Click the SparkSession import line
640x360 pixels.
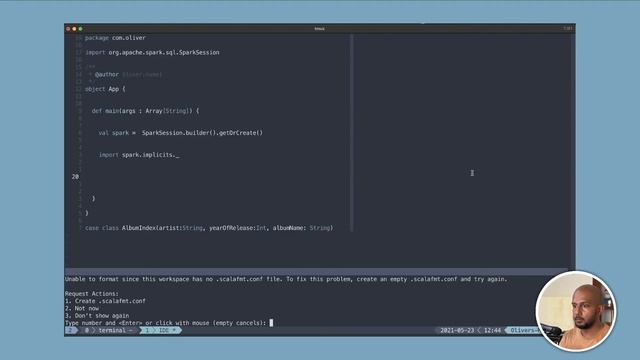(152, 52)
